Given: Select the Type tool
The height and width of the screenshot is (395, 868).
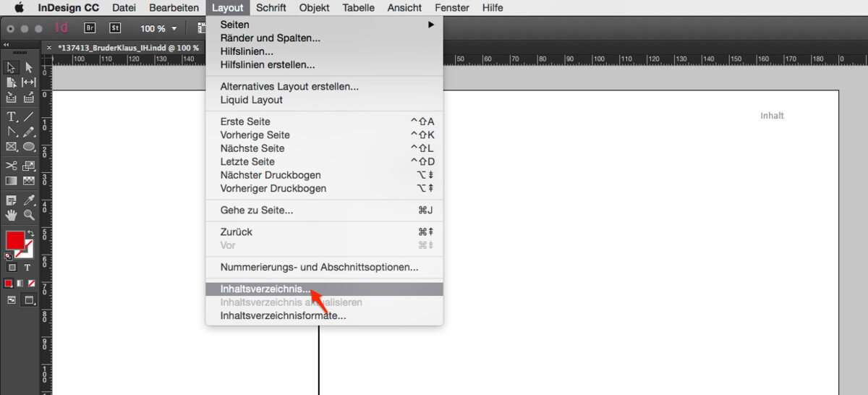Looking at the screenshot, I should pyautogui.click(x=12, y=116).
